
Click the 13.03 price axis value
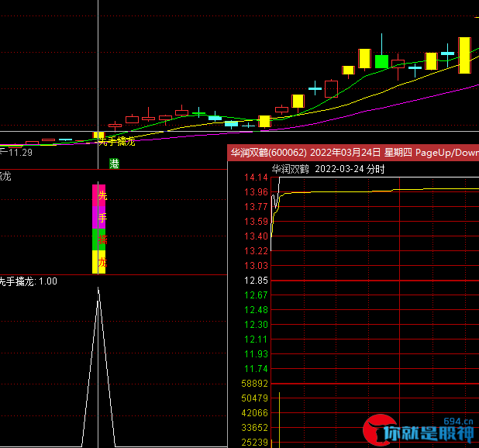click(256, 266)
